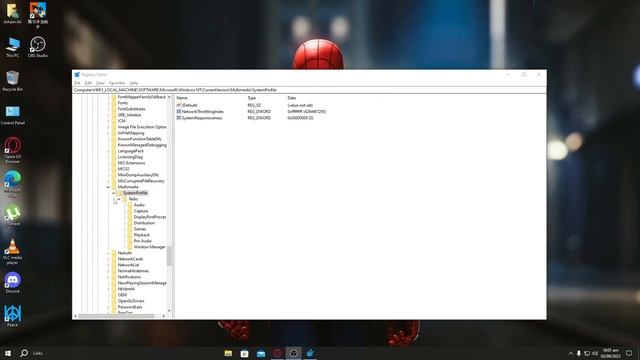Screen dimensions: 640x360
Task: Select the OpenGLDrivers key
Action: 131,301
